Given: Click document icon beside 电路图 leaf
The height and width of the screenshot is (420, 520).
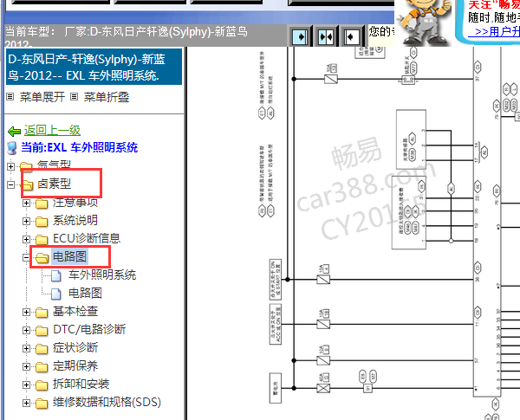Looking at the screenshot, I should coord(56,294).
